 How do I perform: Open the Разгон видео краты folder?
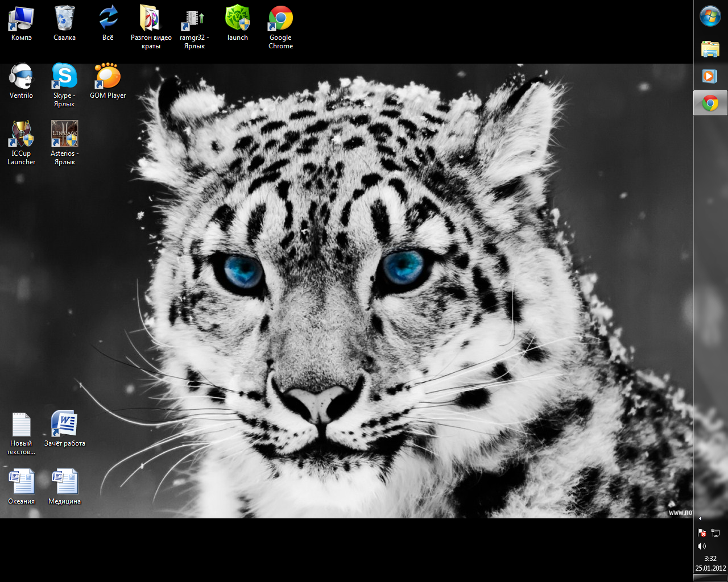(x=151, y=18)
